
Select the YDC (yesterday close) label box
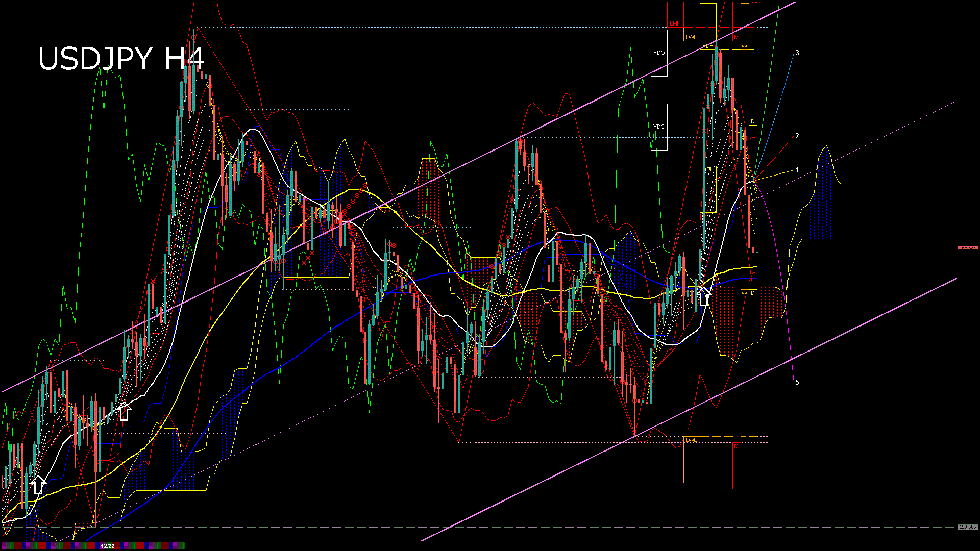click(659, 127)
